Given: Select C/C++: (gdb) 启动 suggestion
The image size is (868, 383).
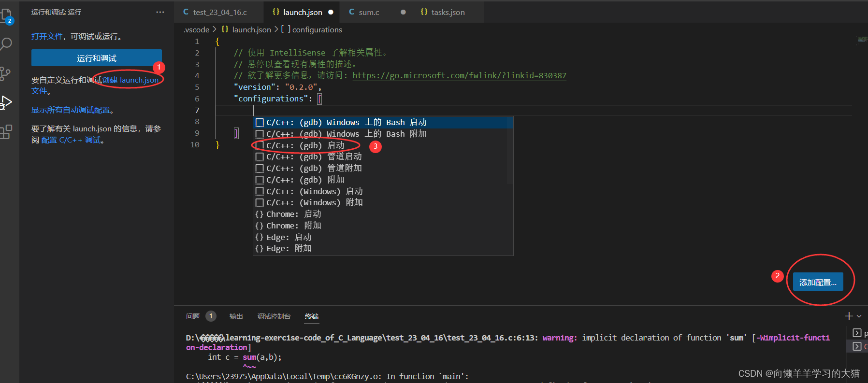Looking at the screenshot, I should (383, 145).
